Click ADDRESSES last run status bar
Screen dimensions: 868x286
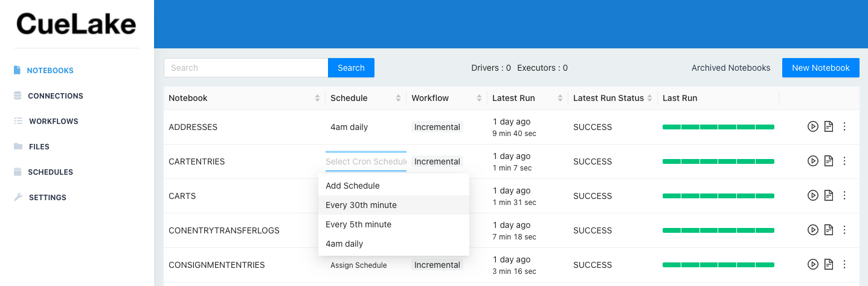pyautogui.click(x=718, y=127)
